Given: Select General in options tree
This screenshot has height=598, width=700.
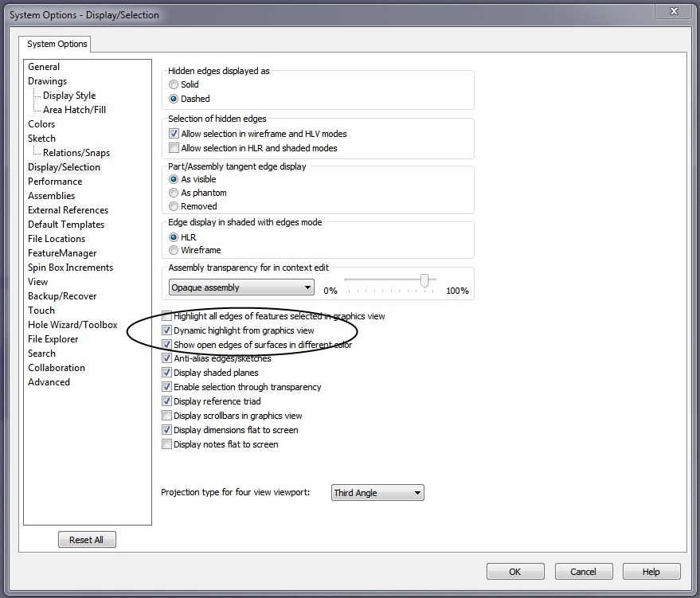Looking at the screenshot, I should (x=44, y=67).
